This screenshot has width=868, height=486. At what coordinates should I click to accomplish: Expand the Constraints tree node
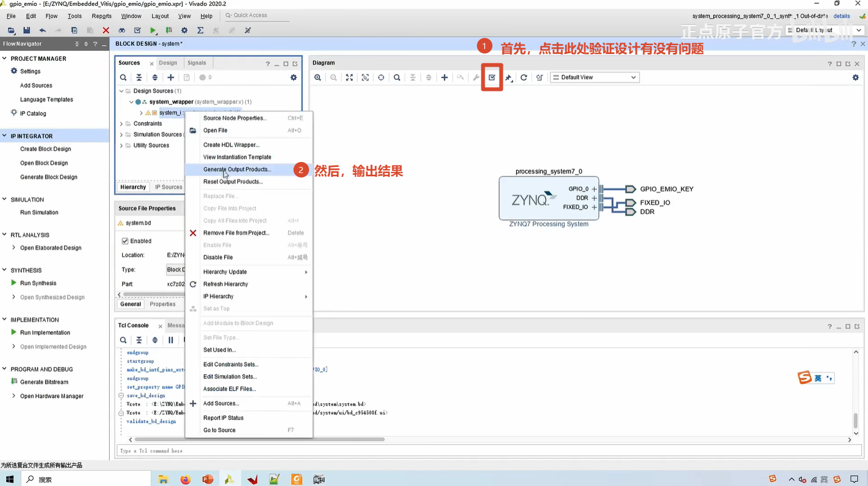click(122, 124)
